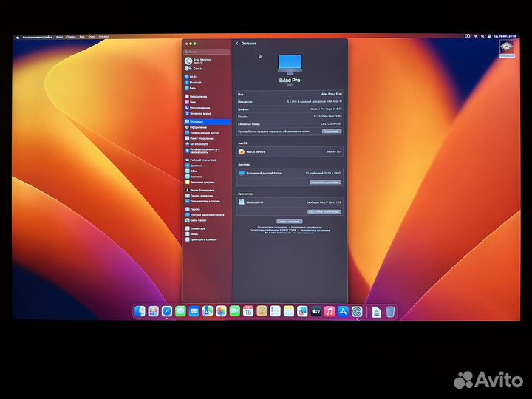The width and height of the screenshot is (532, 399).
Task: Select Обои in the sidebar
Action: coord(191,171)
